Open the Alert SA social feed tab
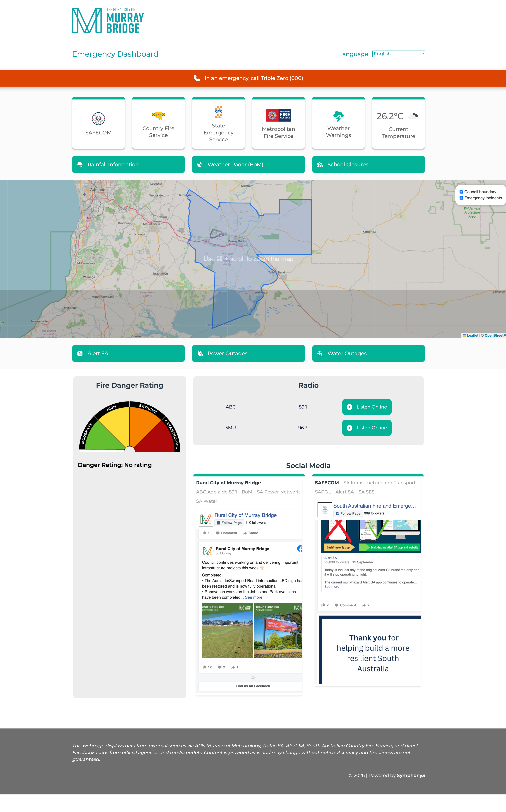The width and height of the screenshot is (506, 812). point(344,492)
